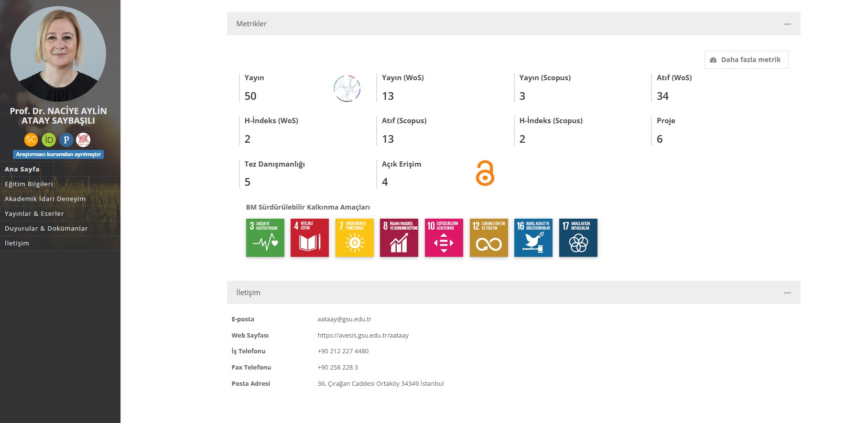Click the publication network graph icon
Image resolution: width=868 pixels, height=423 pixels.
pyautogui.click(x=347, y=88)
